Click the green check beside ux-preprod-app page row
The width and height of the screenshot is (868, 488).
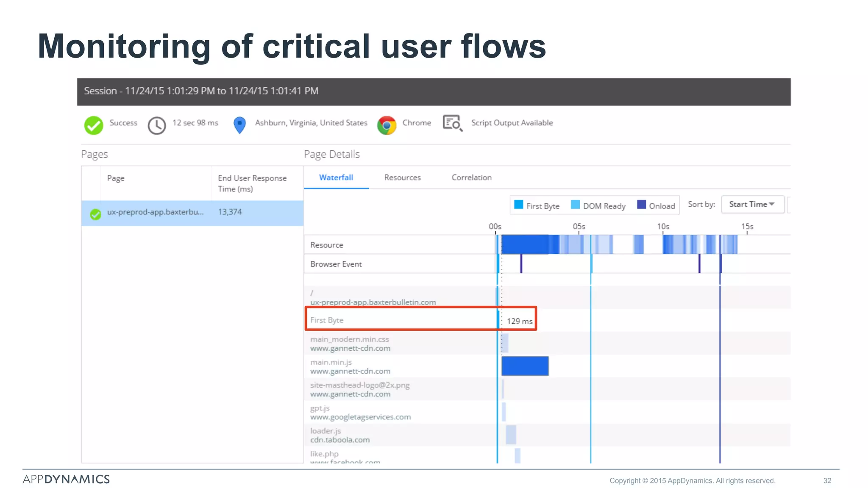[96, 214]
